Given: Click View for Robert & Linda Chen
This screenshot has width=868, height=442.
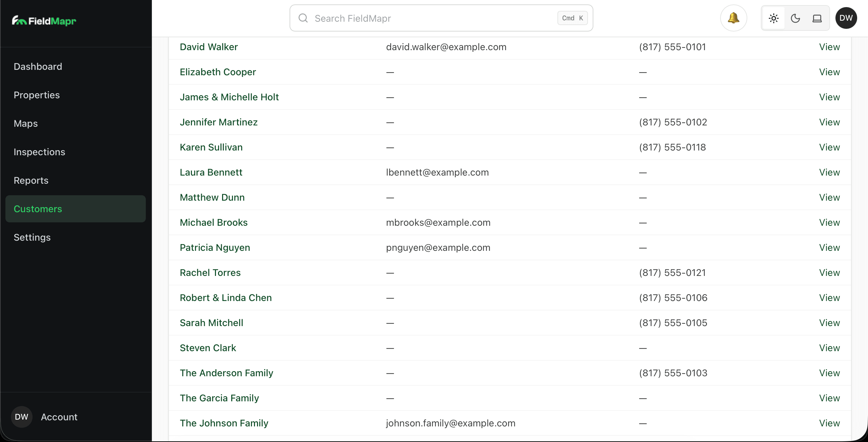Looking at the screenshot, I should 829,298.
